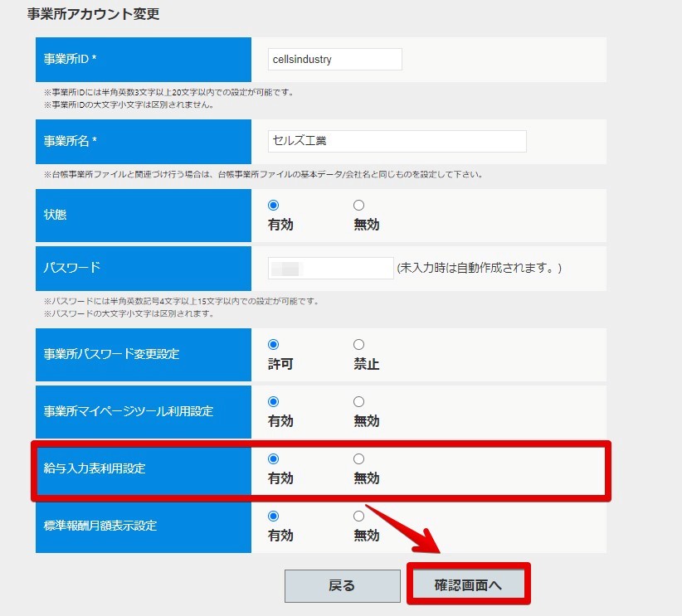Choose 許可 for 事業所パスワード変更設定

coord(273,345)
